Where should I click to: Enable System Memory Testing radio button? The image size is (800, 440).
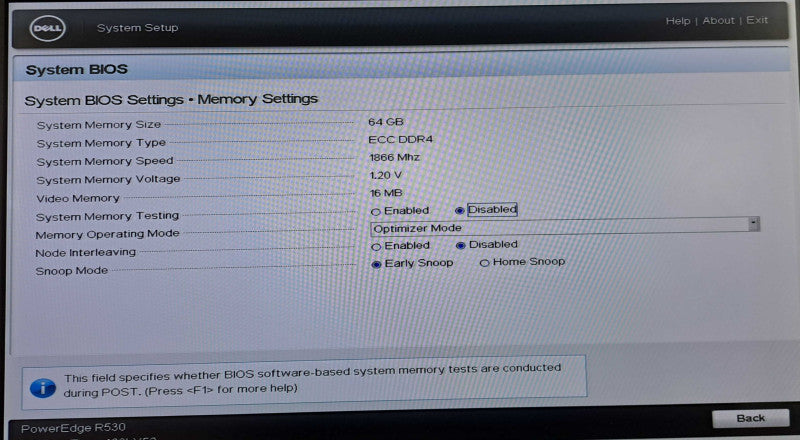click(376, 212)
